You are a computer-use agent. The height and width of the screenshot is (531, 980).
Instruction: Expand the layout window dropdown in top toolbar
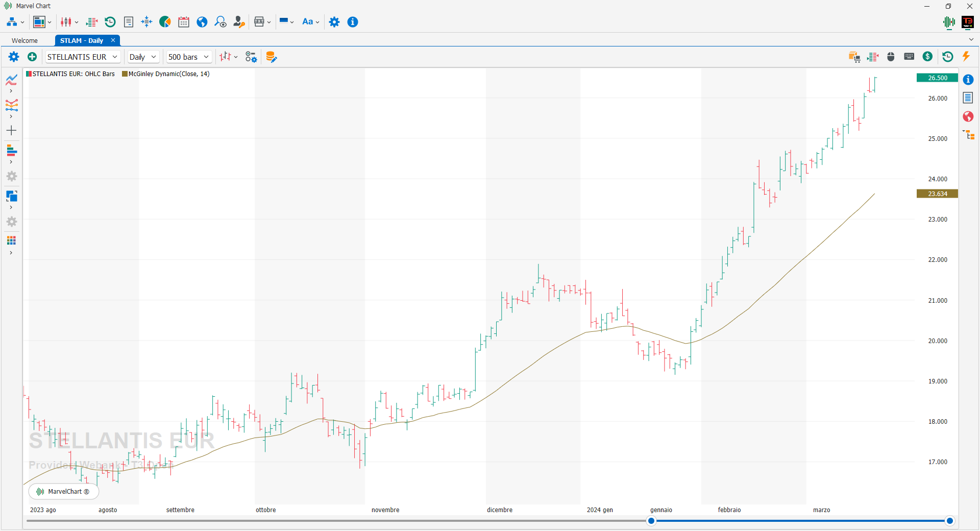(50, 22)
